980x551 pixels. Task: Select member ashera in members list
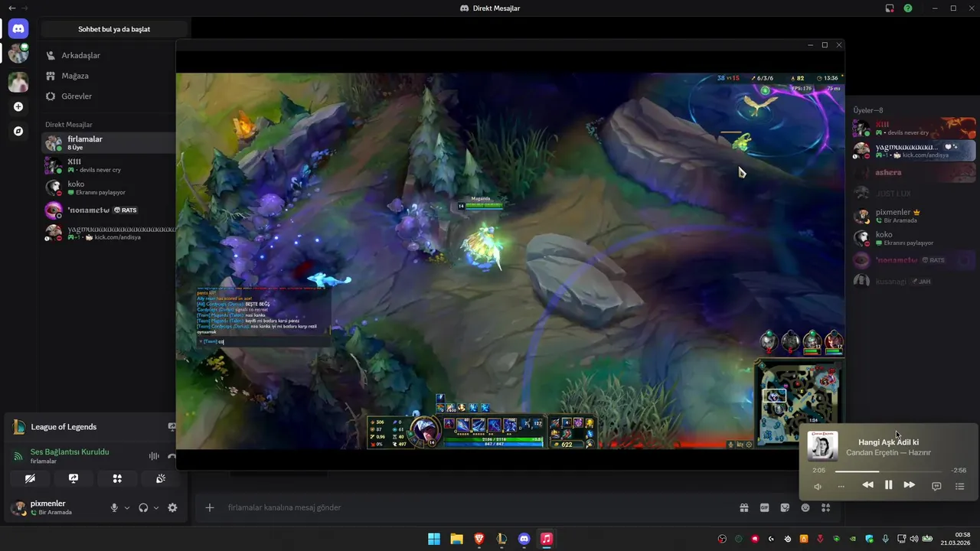coord(914,173)
